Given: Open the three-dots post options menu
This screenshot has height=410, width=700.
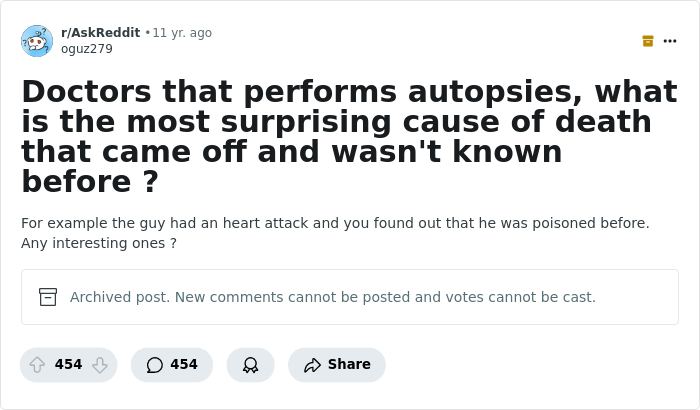Looking at the screenshot, I should click(x=670, y=41).
